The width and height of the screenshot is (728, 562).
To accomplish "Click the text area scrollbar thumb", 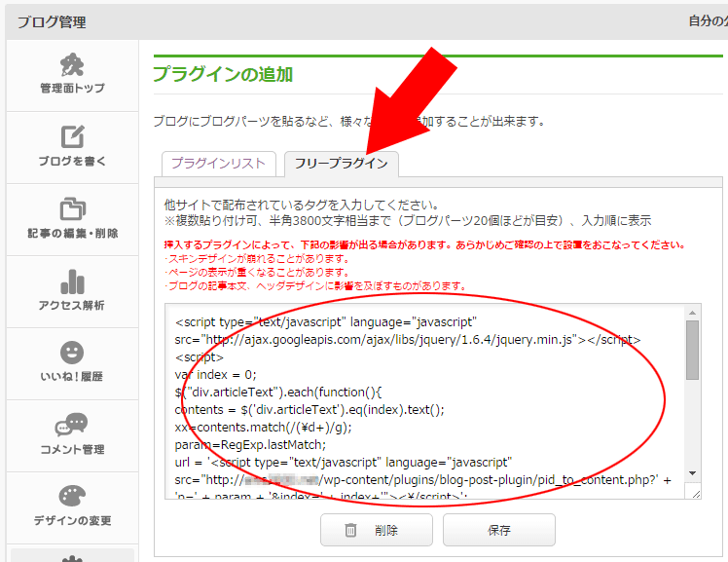I will [692, 349].
